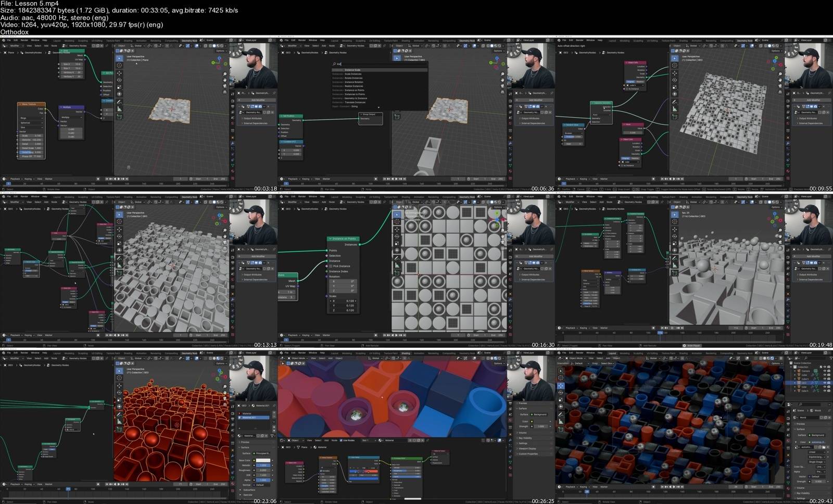Select the Add Cube tool in 00:03:18 frame
This screenshot has height=504, width=833.
tap(119, 117)
